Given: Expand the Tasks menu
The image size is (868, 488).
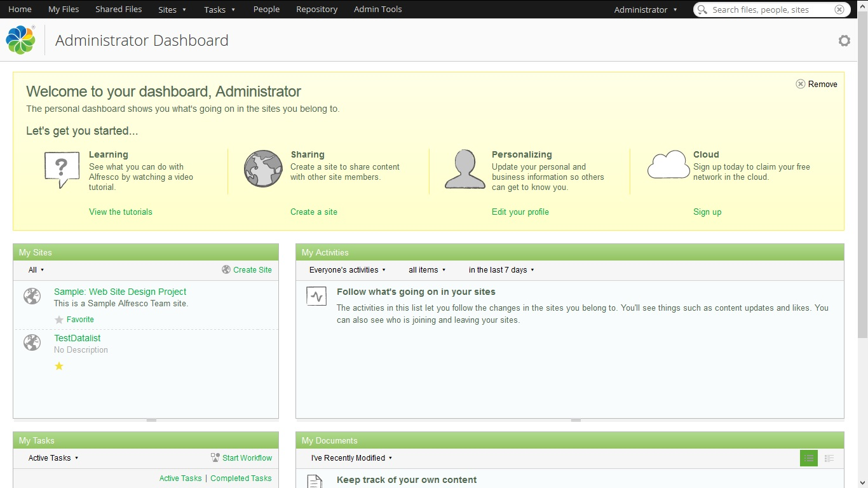Looking at the screenshot, I should 220,10.
